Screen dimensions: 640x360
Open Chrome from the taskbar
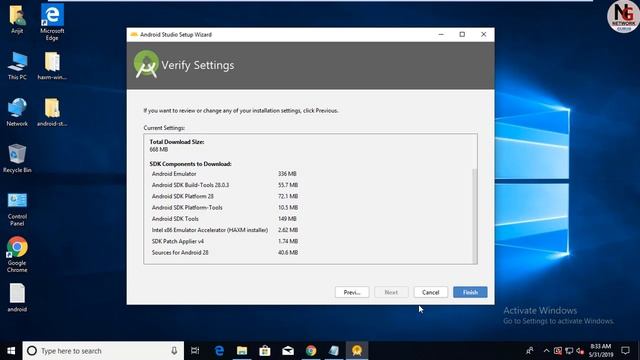311,351
